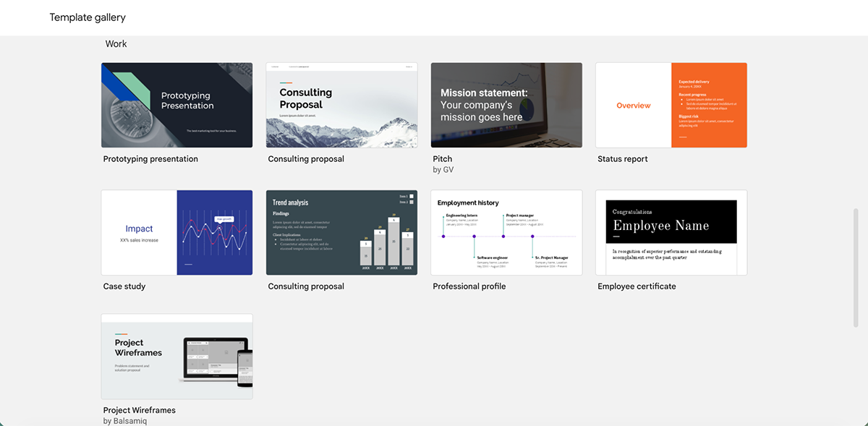Open the Case study template thumbnail
868x426 pixels.
tap(176, 232)
